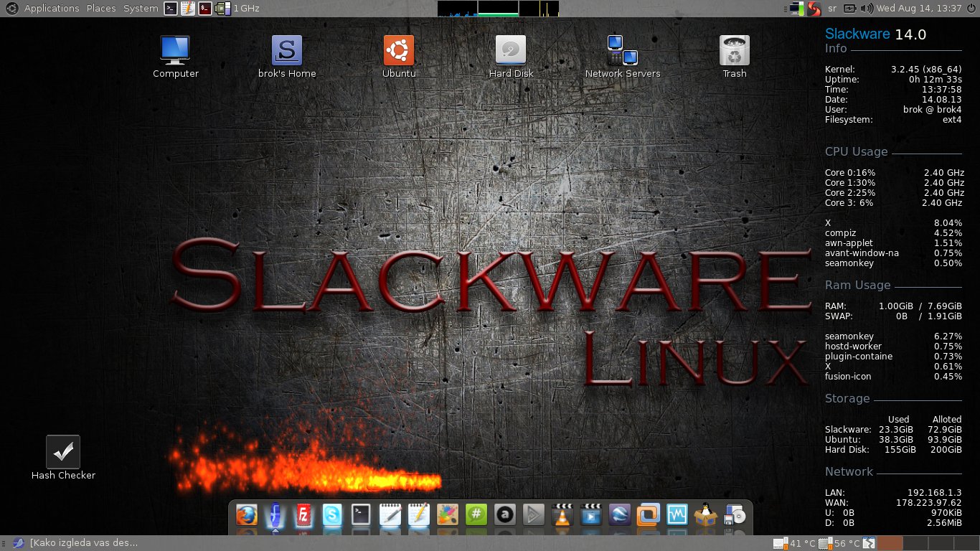The width and height of the screenshot is (980, 551).
Task: Click the main menu logo in the top panel
Action: (x=11, y=9)
